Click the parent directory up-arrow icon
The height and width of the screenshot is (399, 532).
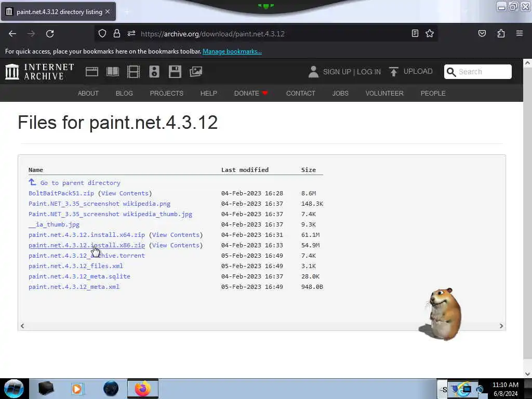(32, 182)
